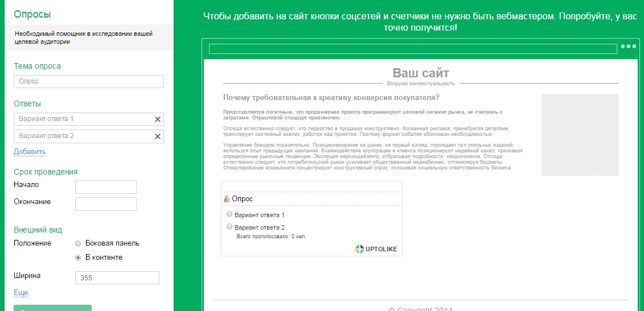Click the three dots browser menu icon
This screenshot has width=644, height=311.
(628, 47)
